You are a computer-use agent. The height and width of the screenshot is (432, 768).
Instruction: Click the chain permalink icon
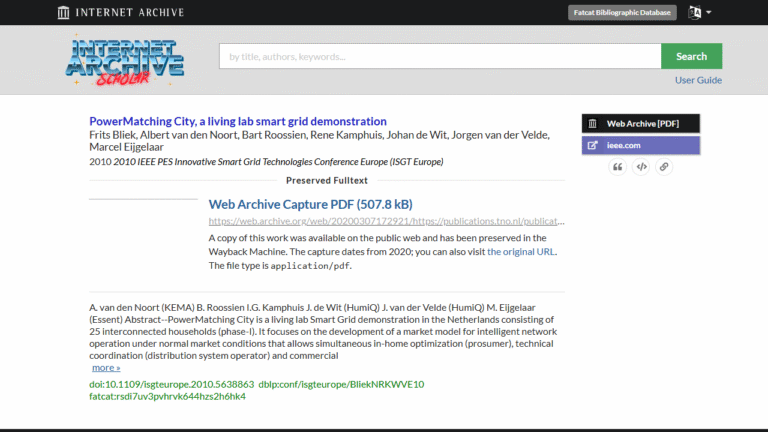coord(664,167)
